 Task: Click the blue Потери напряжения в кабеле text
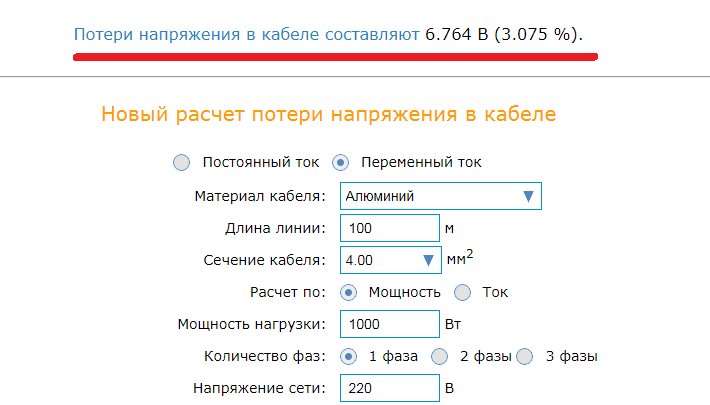coord(246,35)
